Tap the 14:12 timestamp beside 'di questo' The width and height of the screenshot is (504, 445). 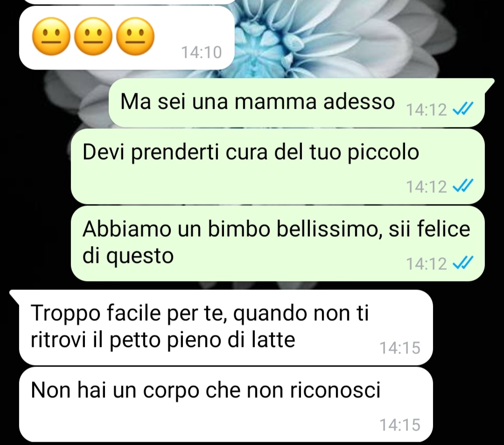[x=427, y=264]
